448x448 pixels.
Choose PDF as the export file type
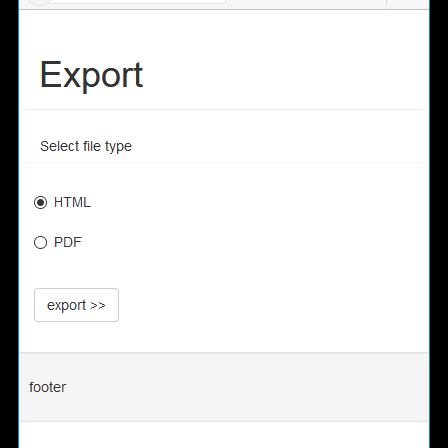click(40, 242)
